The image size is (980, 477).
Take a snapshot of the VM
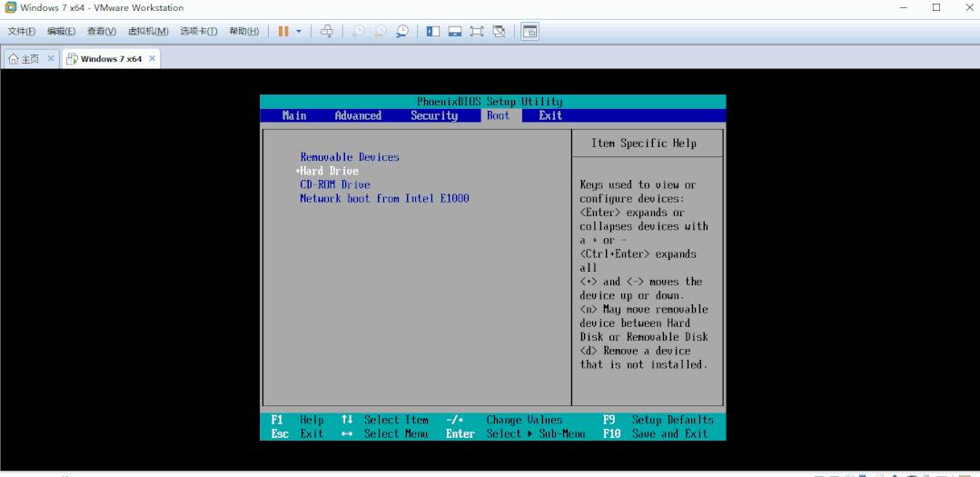[x=359, y=31]
